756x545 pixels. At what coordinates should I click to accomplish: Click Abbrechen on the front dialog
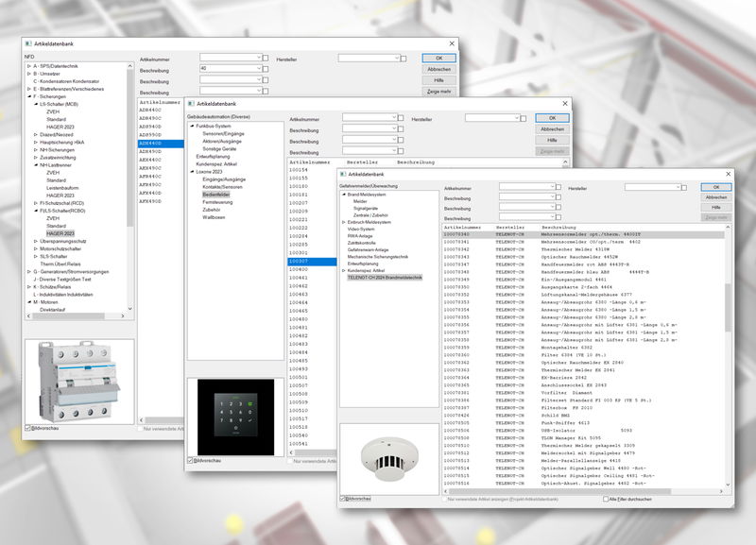[x=718, y=198]
